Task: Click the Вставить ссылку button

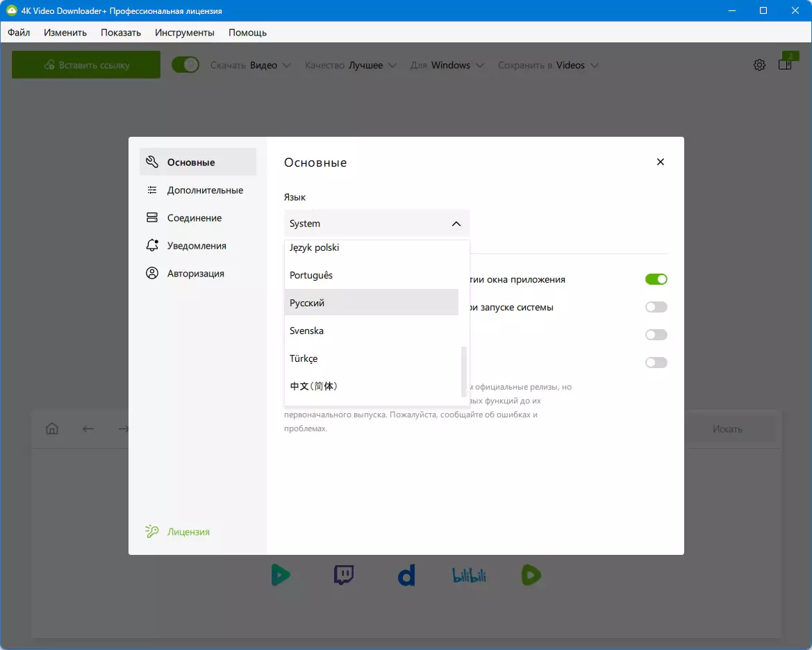Action: tap(86, 65)
